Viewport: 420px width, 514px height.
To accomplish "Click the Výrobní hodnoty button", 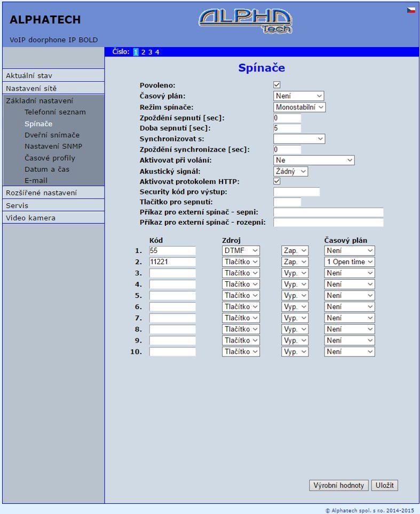I will [339, 486].
